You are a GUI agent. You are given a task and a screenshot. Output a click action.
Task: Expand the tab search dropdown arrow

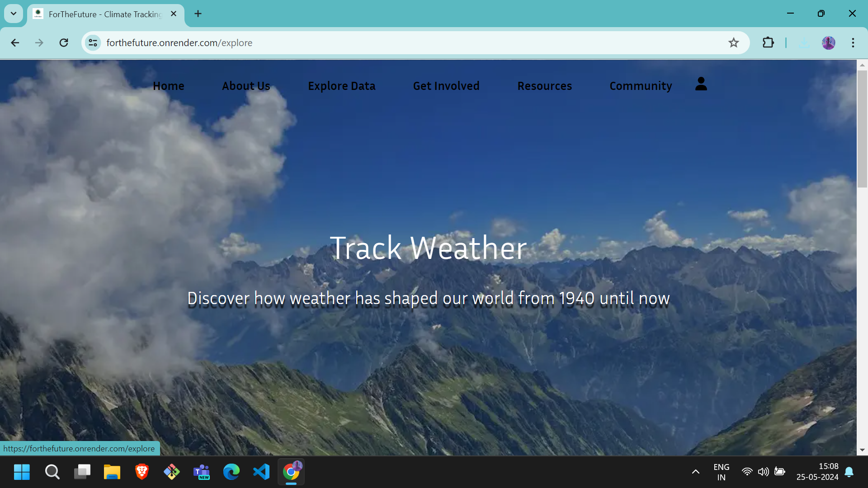pos(14,14)
